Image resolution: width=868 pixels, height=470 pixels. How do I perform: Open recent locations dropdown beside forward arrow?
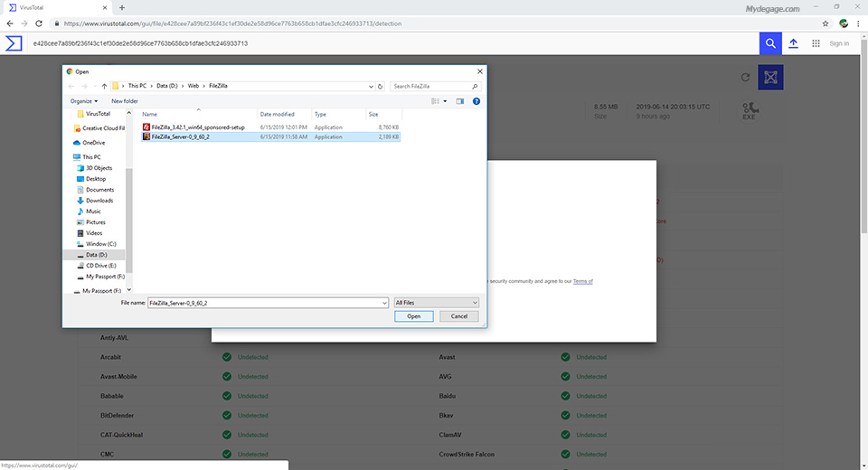point(95,87)
